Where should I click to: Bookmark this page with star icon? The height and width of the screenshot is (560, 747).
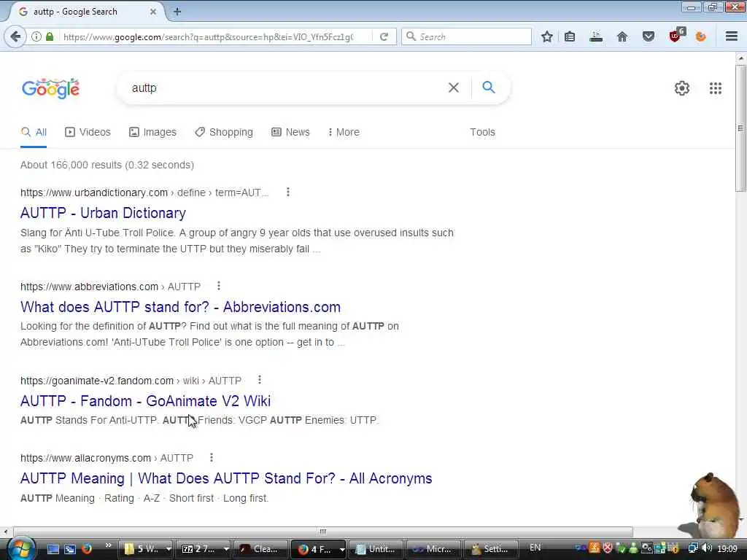point(547,36)
